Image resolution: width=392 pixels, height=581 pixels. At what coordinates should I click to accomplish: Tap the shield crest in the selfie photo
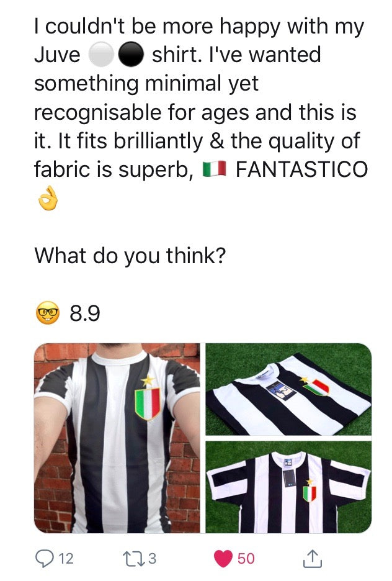coord(147,404)
